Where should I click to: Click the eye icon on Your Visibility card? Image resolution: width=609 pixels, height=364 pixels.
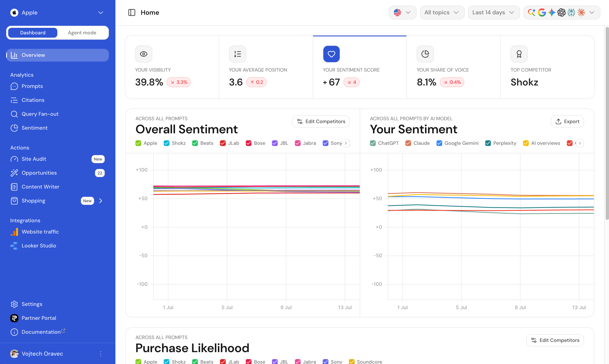pos(144,54)
